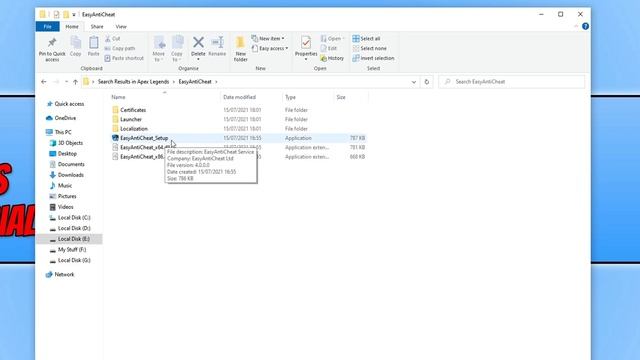This screenshot has width=640, height=360.
Task: Collapse the ribbon with the chevron
Action: point(576,26)
